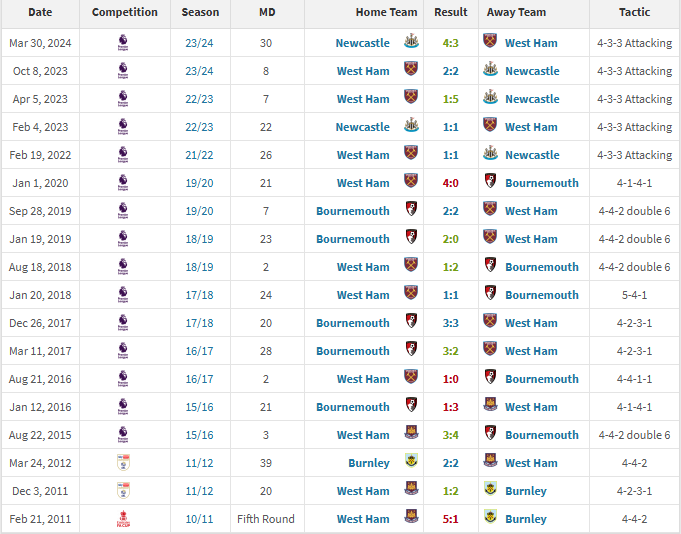Screen dimensions: 681x534
Task: Click the Result column header
Action: (450, 13)
